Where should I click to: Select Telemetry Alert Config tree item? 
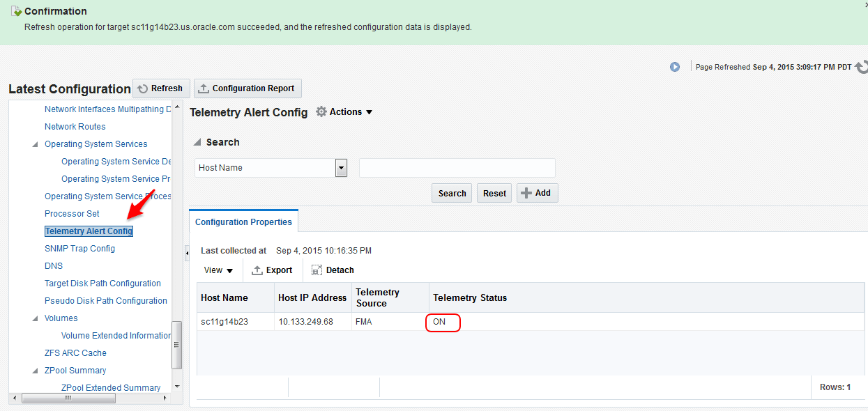pos(89,231)
